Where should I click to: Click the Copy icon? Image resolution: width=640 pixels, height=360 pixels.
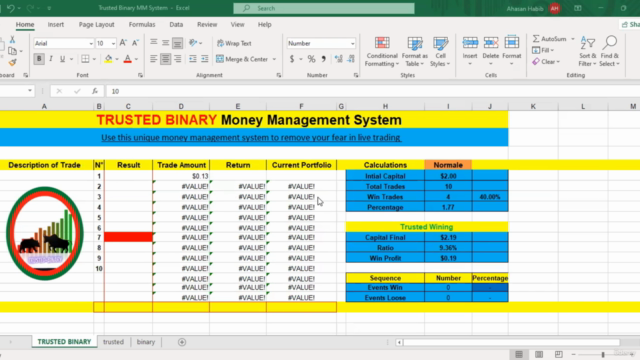coord(12,51)
